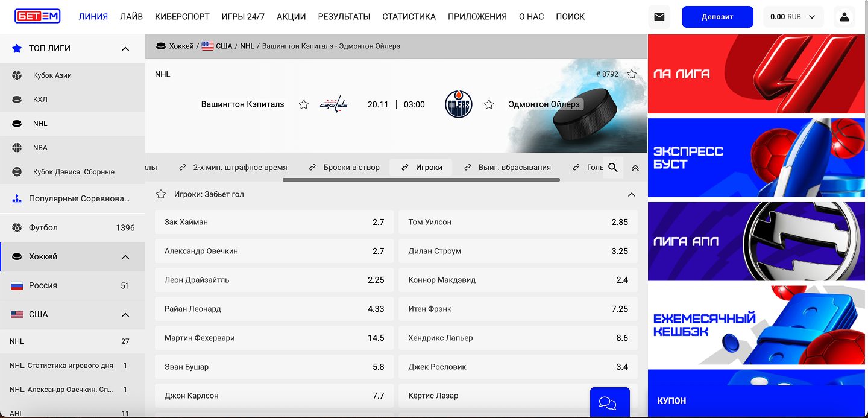The width and height of the screenshot is (868, 418).
Task: Favorite Эдмонтон Ойлерз with its star
Action: (x=489, y=104)
